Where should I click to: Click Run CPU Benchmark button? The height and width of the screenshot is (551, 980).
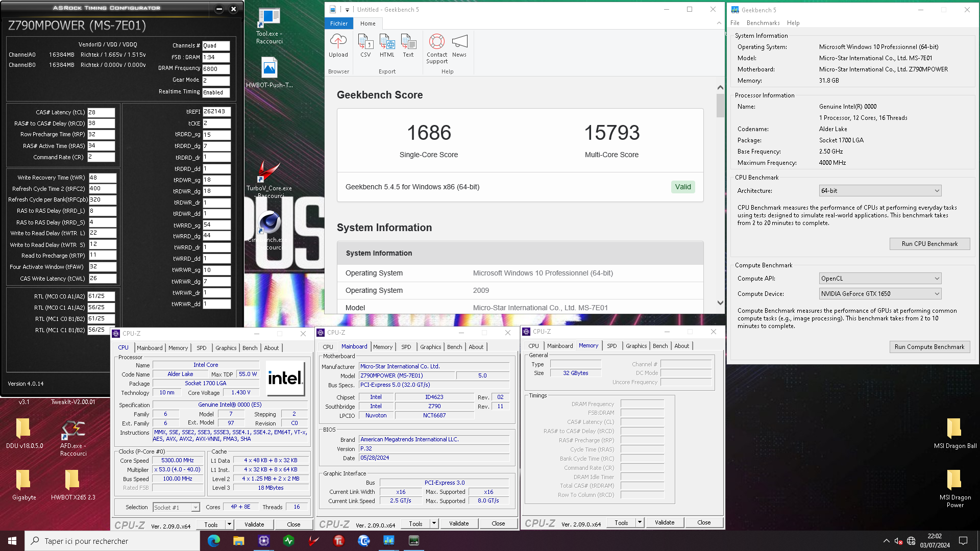tap(929, 244)
